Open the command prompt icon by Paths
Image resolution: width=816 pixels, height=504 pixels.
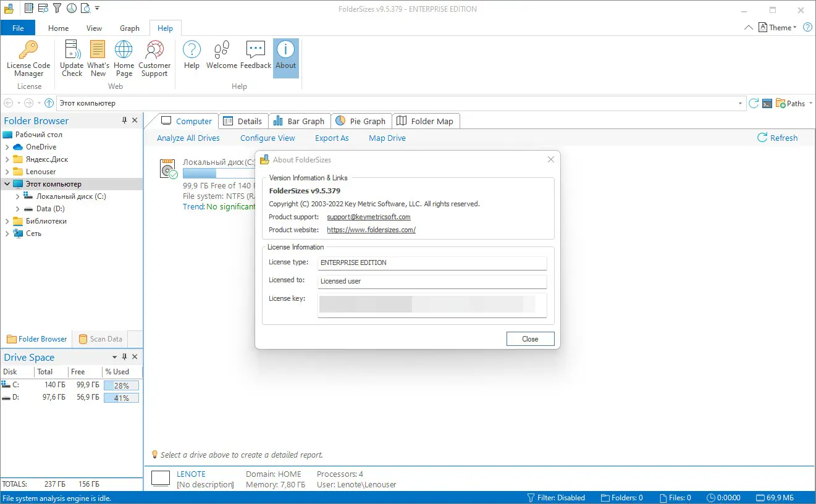(x=767, y=103)
